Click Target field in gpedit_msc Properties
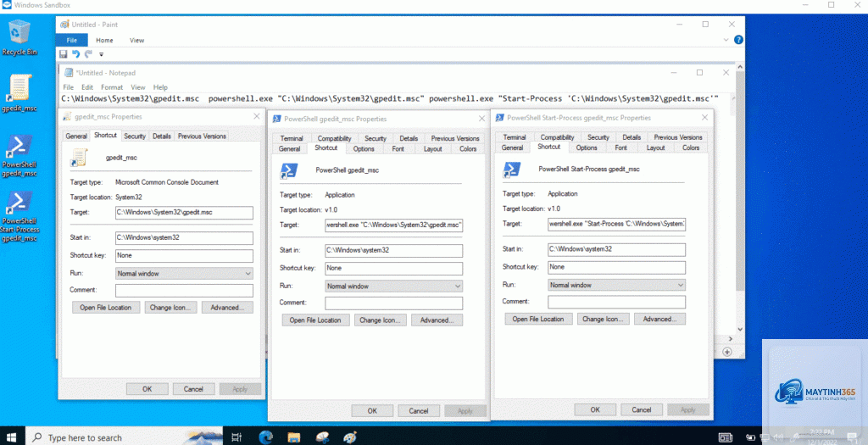The width and height of the screenshot is (868, 445). pos(184,213)
